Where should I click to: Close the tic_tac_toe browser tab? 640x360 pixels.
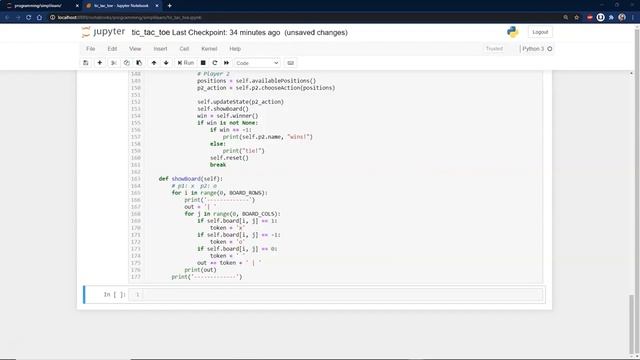coord(157,6)
